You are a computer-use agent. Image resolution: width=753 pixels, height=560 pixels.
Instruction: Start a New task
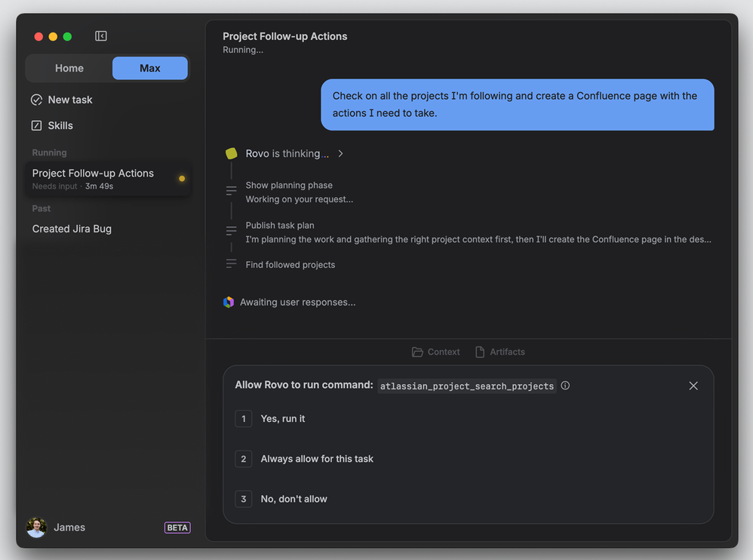pos(62,100)
